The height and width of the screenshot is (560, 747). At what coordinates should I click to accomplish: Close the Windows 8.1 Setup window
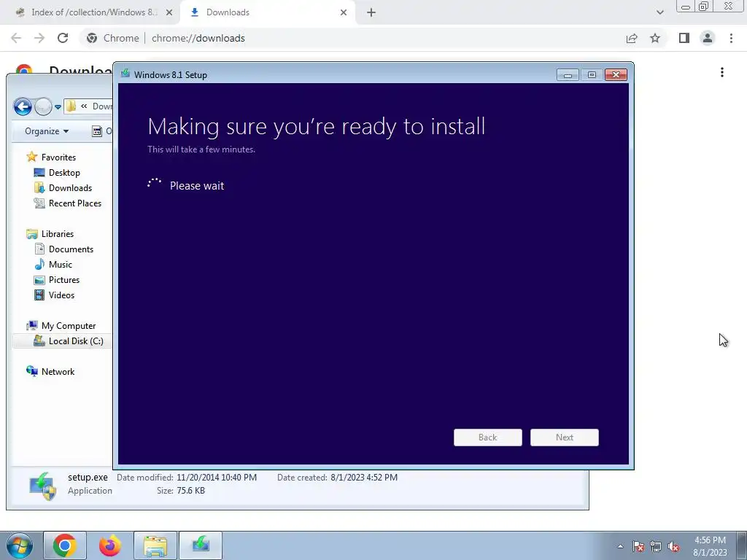(x=616, y=75)
